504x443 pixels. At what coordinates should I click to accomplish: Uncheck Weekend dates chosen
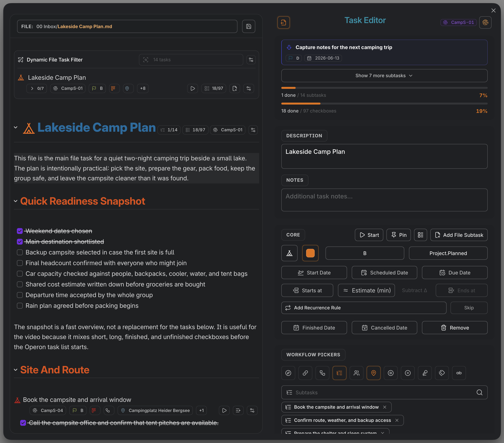coord(20,231)
